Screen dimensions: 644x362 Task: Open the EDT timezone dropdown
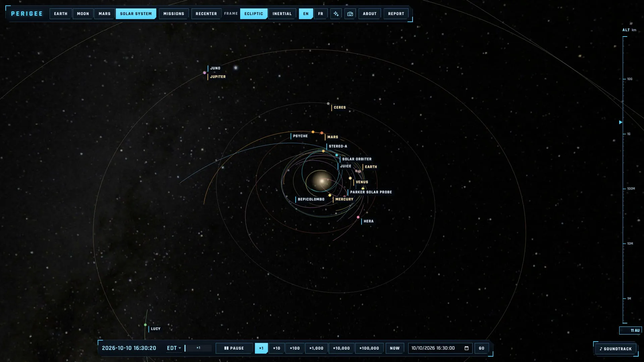click(x=174, y=348)
